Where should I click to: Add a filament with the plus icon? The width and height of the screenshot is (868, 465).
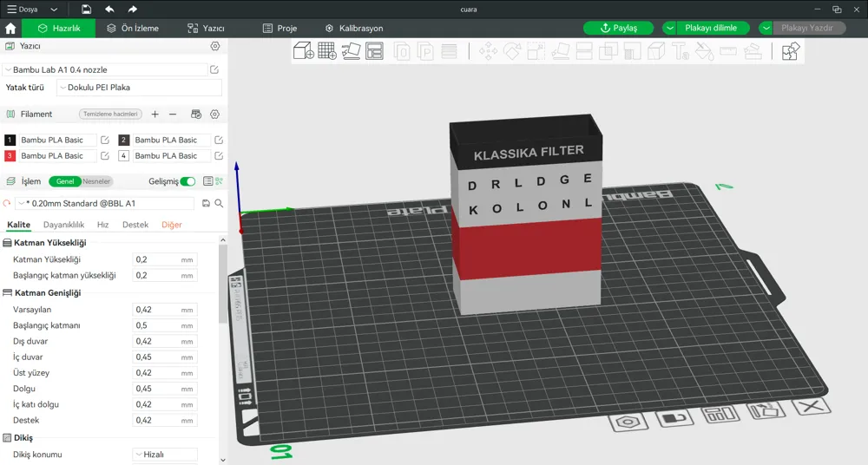point(155,114)
